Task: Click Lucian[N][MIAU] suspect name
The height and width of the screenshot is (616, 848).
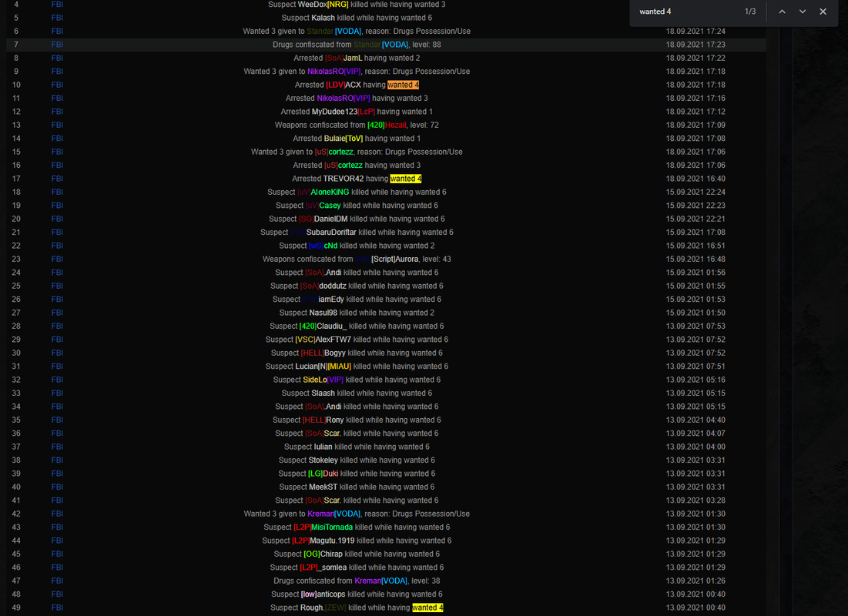Action: [x=323, y=367]
